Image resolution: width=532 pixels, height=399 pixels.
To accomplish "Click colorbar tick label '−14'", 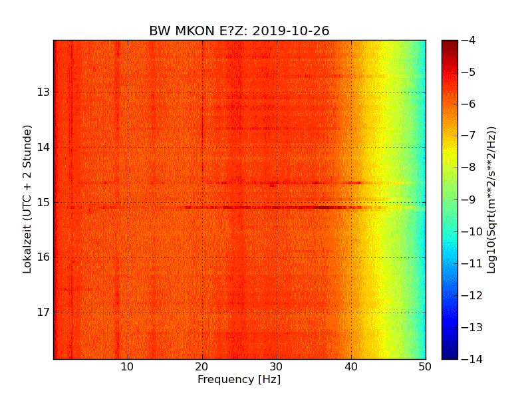I will point(472,359).
